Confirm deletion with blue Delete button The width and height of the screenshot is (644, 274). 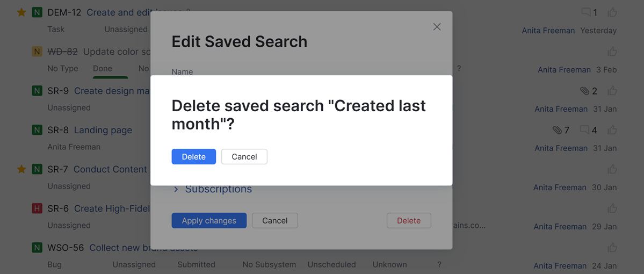point(193,156)
